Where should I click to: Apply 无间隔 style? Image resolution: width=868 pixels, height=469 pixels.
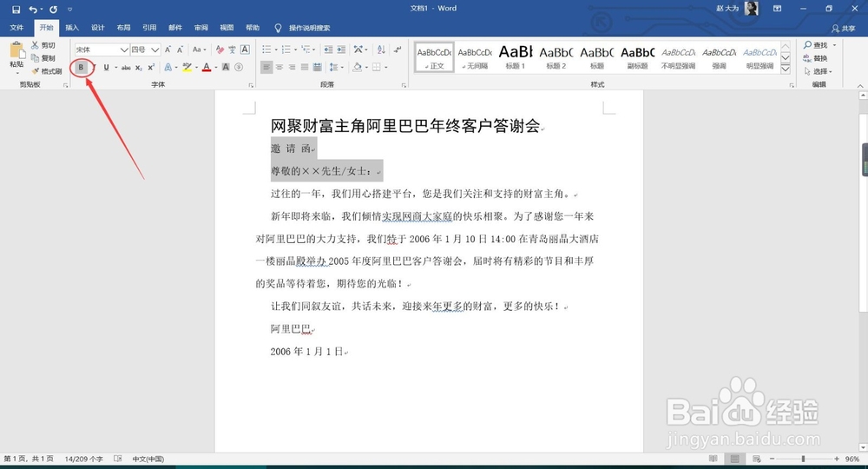475,57
